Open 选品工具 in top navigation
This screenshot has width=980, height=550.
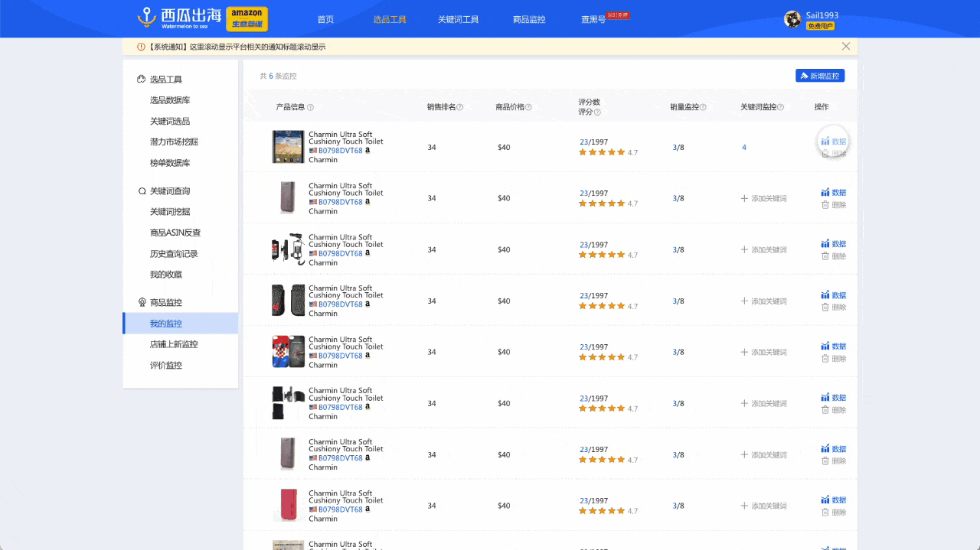coord(390,20)
